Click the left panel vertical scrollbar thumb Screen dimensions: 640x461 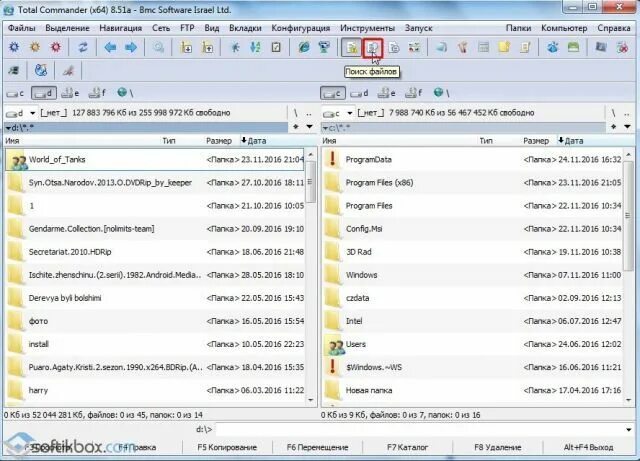click(311, 182)
